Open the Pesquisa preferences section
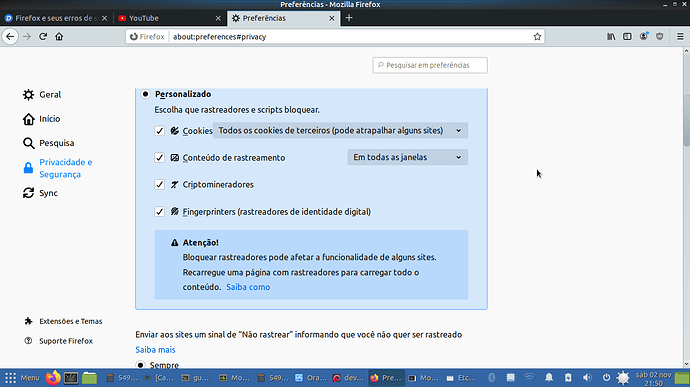The width and height of the screenshot is (690, 387). [x=48, y=143]
